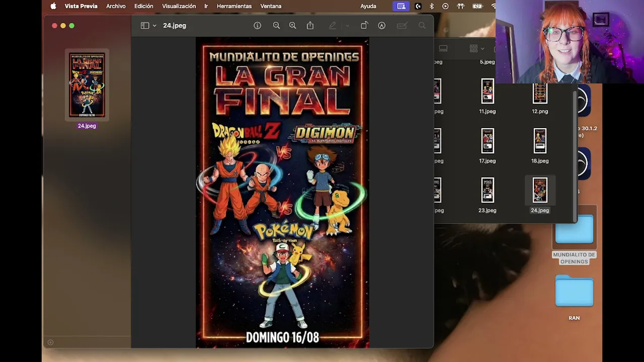Zoom in on the 24.jpeg image
Image resolution: width=644 pixels, height=362 pixels.
[293, 26]
